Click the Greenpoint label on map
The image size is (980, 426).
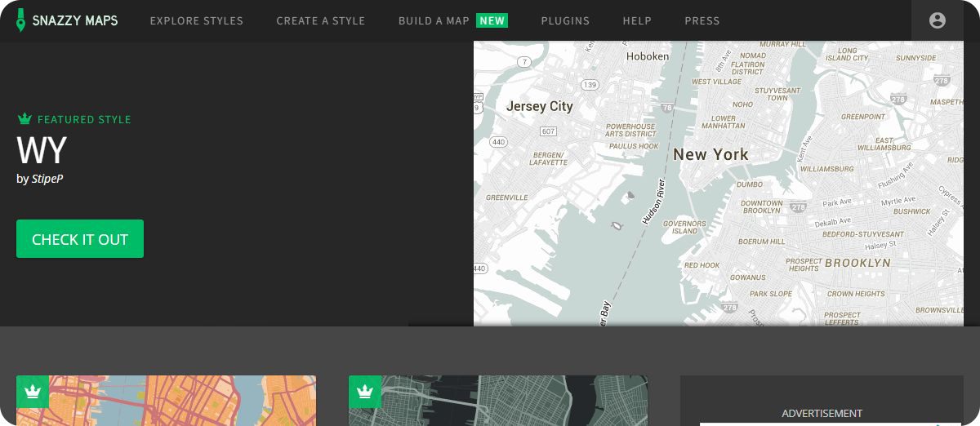point(863,117)
